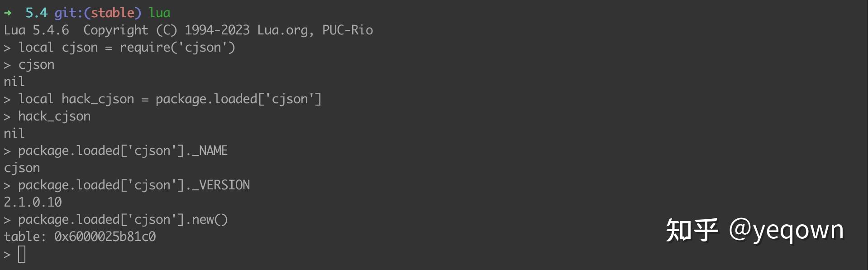868x270 pixels.
Task: Click the new() call in the command
Action: [x=210, y=220]
